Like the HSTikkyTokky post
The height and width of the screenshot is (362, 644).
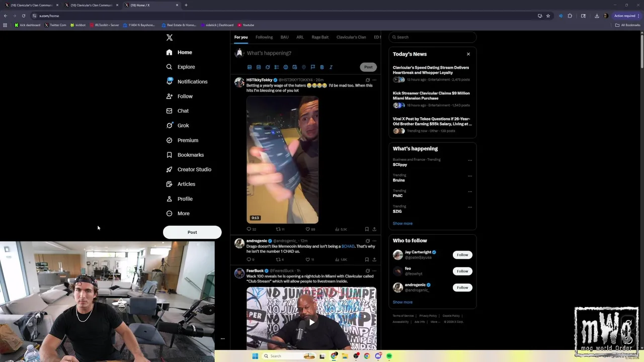[x=308, y=229]
